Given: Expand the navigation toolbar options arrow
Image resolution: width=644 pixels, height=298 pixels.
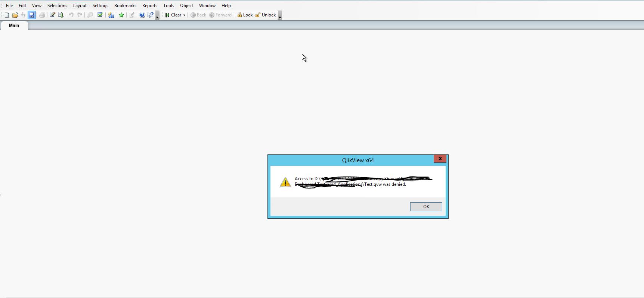Looking at the screenshot, I should pyautogui.click(x=280, y=15).
